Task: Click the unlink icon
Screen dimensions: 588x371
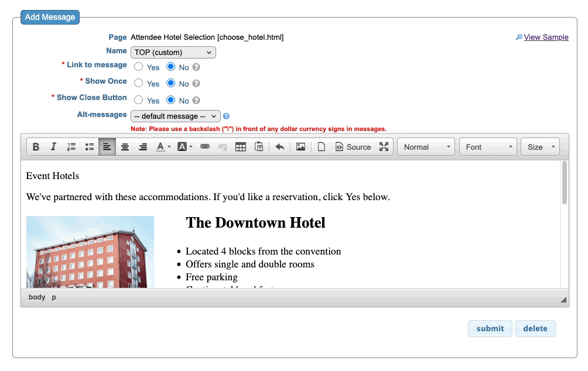Action: (223, 147)
